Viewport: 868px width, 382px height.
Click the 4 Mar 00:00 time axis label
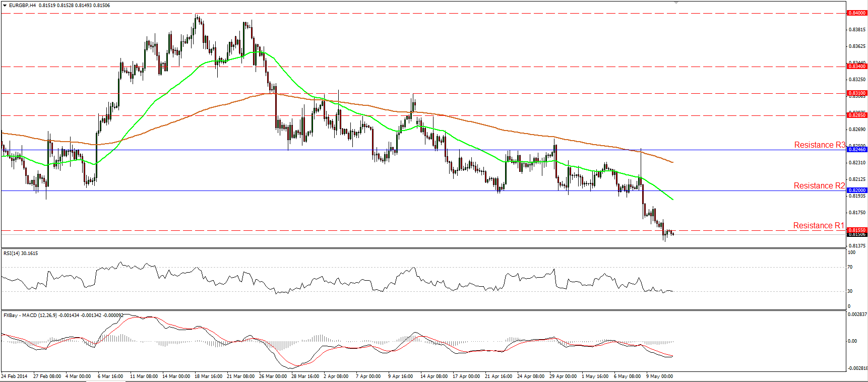coord(78,376)
